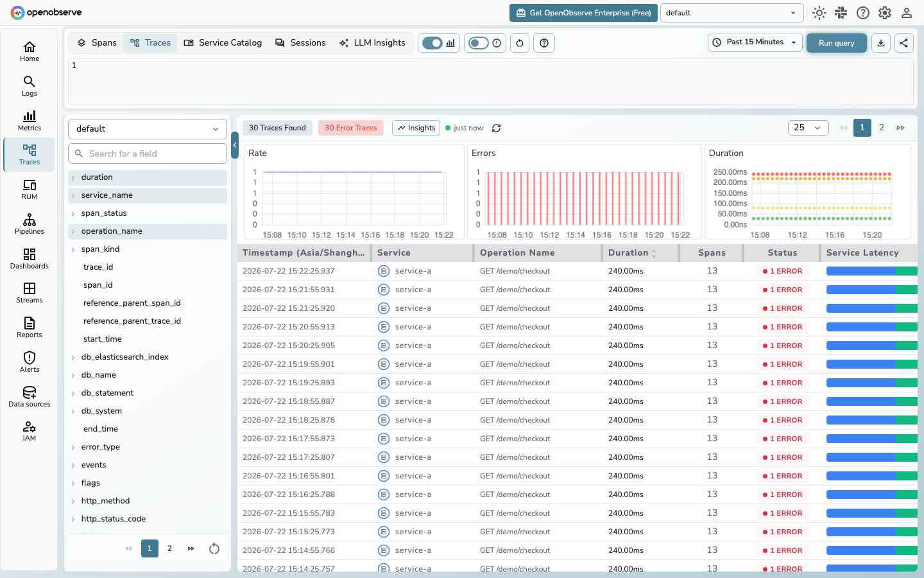The width and height of the screenshot is (924, 578).
Task: Open the rows-per-page 25 dropdown
Action: (808, 128)
